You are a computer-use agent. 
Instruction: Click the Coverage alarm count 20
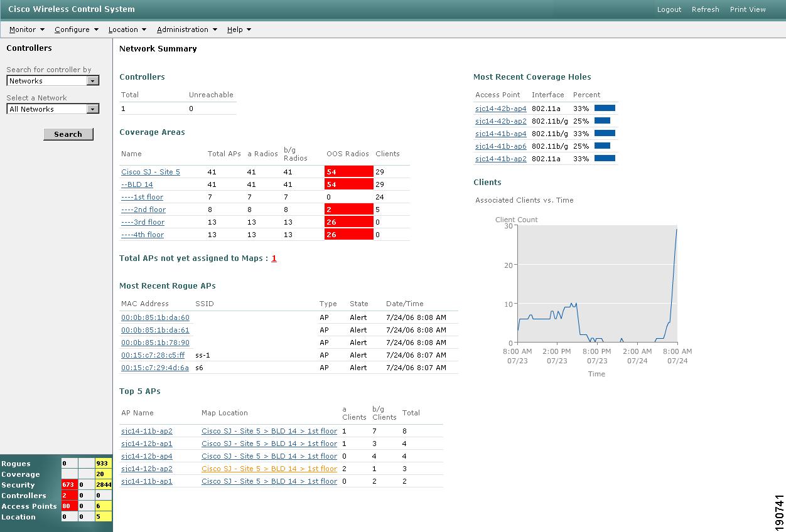(x=103, y=474)
